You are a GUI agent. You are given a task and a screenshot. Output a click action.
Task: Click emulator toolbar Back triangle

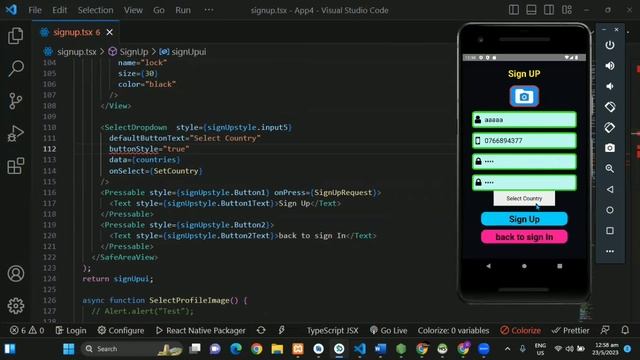(x=610, y=189)
